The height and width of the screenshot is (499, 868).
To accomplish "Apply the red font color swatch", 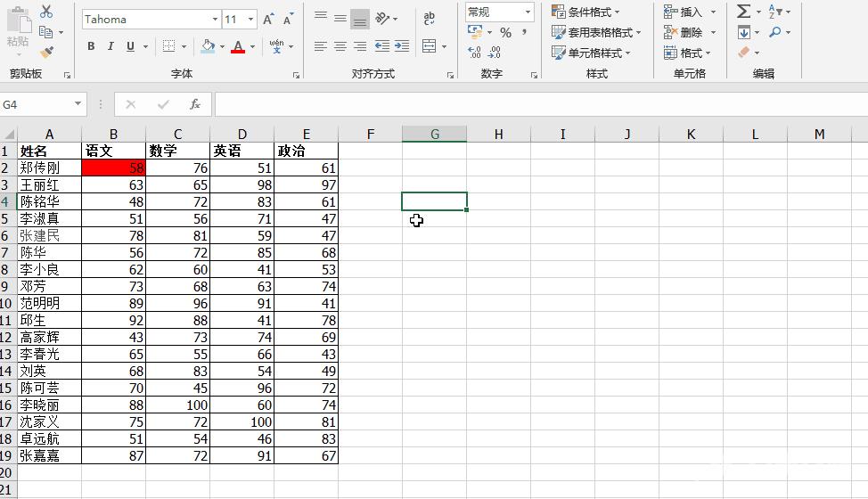I will click(238, 46).
